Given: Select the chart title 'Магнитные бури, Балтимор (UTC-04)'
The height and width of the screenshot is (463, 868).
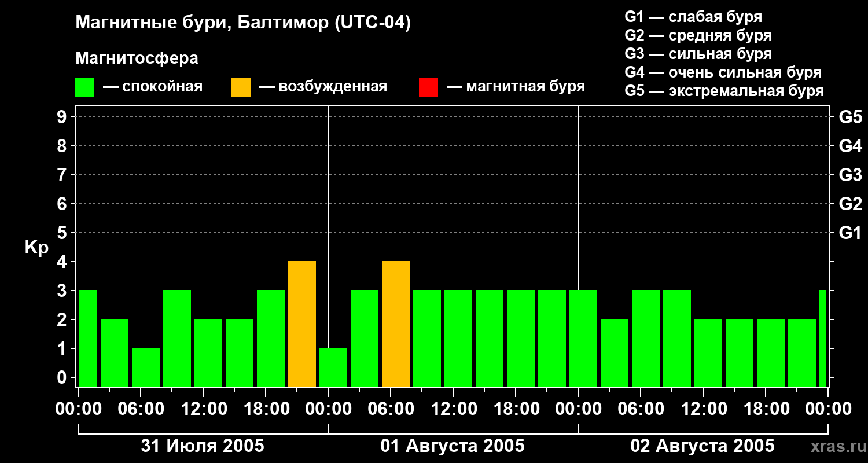Looking at the screenshot, I should pos(243,23).
